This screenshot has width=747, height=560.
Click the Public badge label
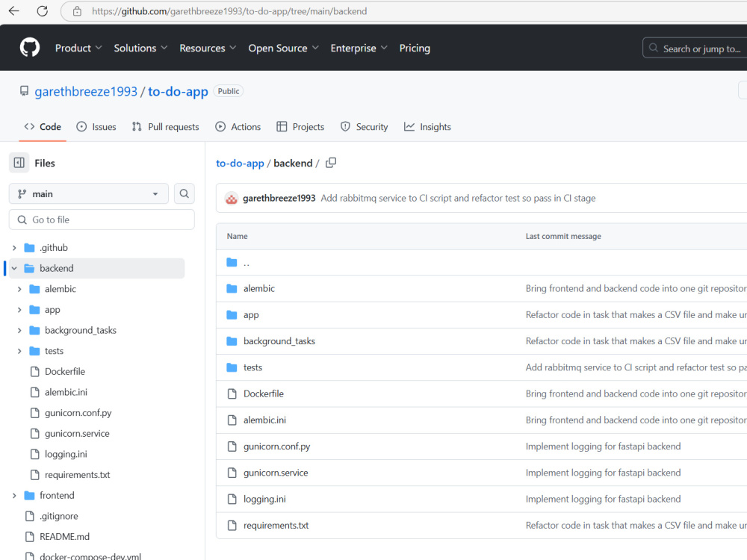pos(229,91)
